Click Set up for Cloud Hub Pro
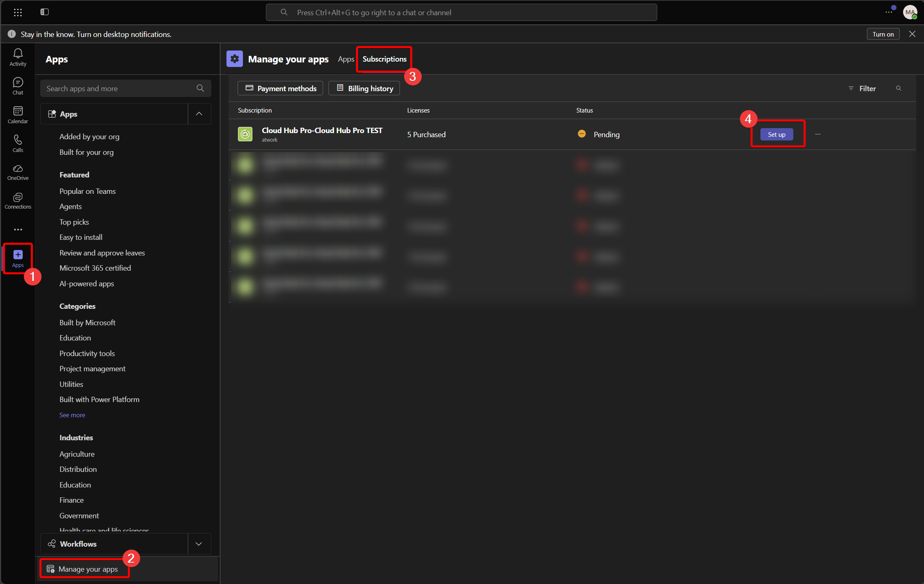The height and width of the screenshot is (584, 924). point(776,134)
